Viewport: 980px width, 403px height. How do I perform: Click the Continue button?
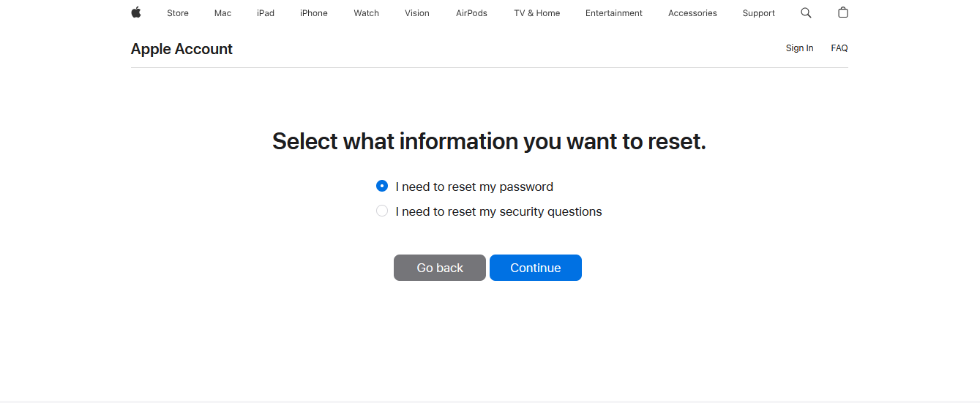pyautogui.click(x=536, y=268)
